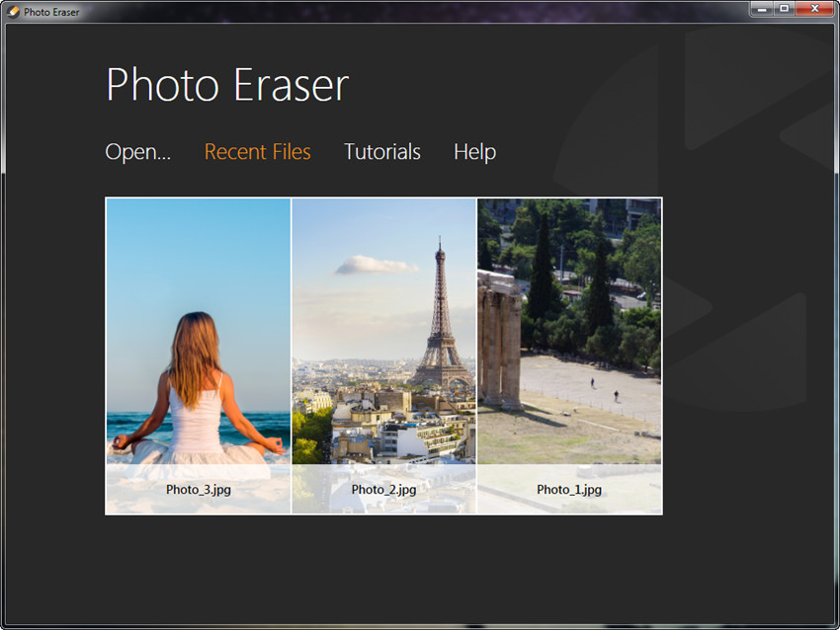Go to the Help section
The width and height of the screenshot is (840, 630).
pos(474,152)
